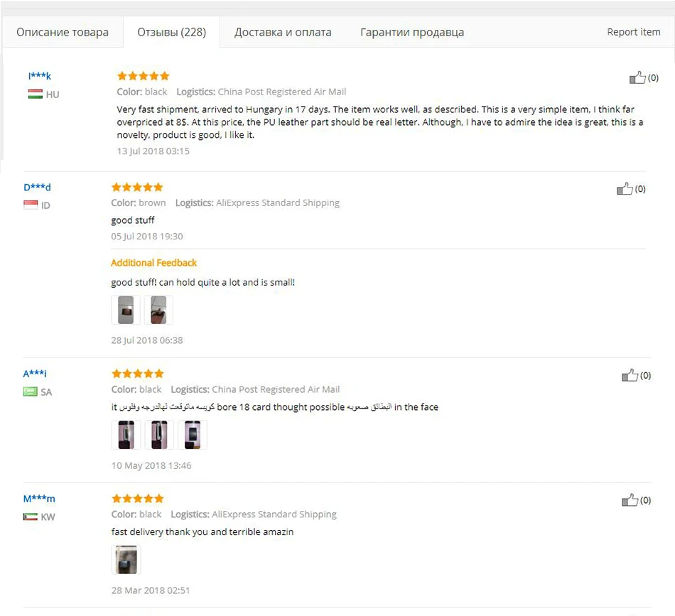Click the Report item link
The image size is (675, 616).
[x=634, y=32]
